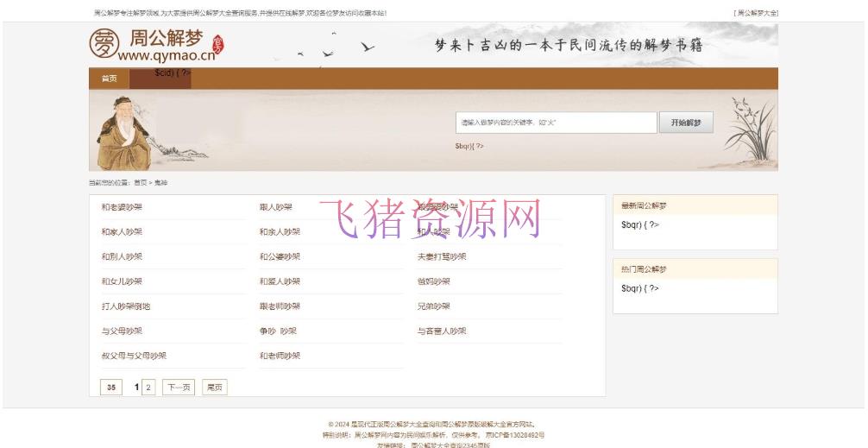This screenshot has width=868, height=448.
Task: Click the 最新周公解梦 sidebar heading
Action: pos(644,206)
